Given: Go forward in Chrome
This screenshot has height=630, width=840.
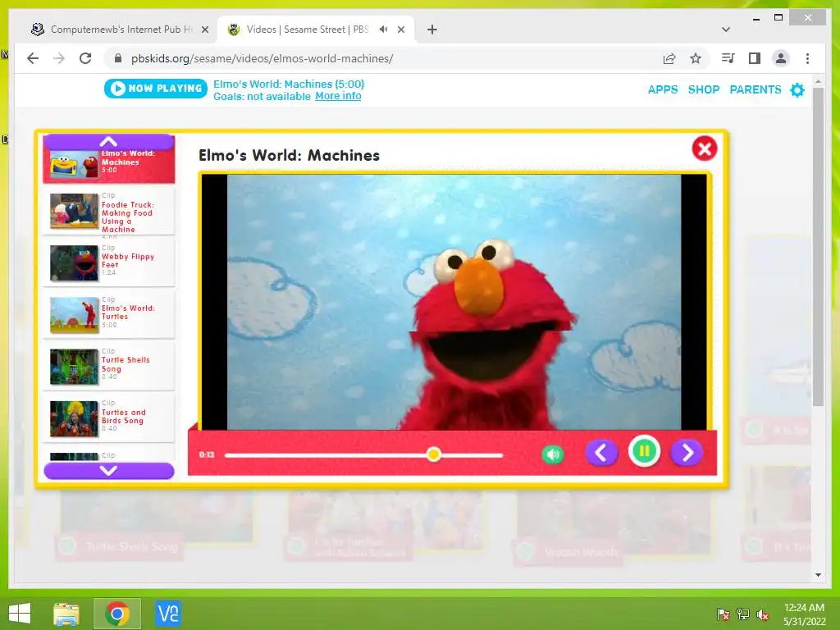Looking at the screenshot, I should [x=59, y=58].
